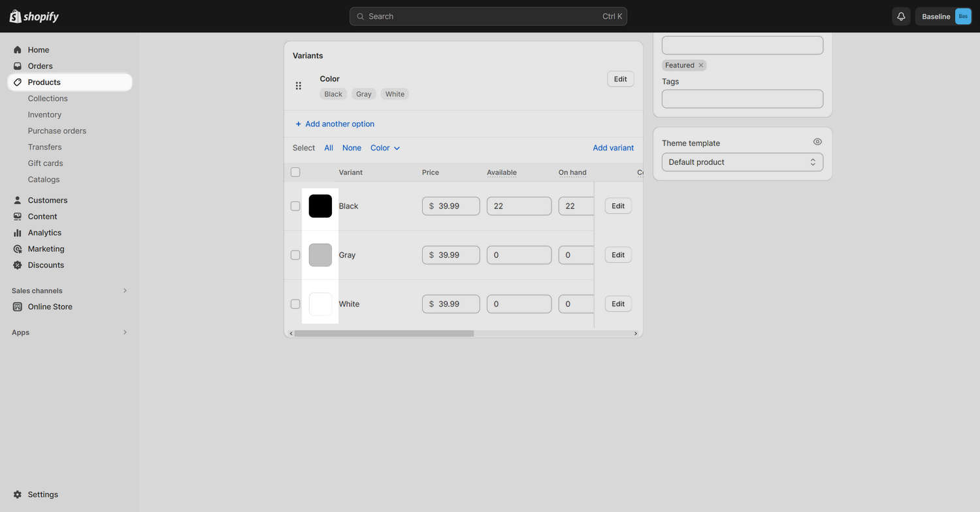Click Add variant
The width and height of the screenshot is (980, 512).
(x=613, y=148)
